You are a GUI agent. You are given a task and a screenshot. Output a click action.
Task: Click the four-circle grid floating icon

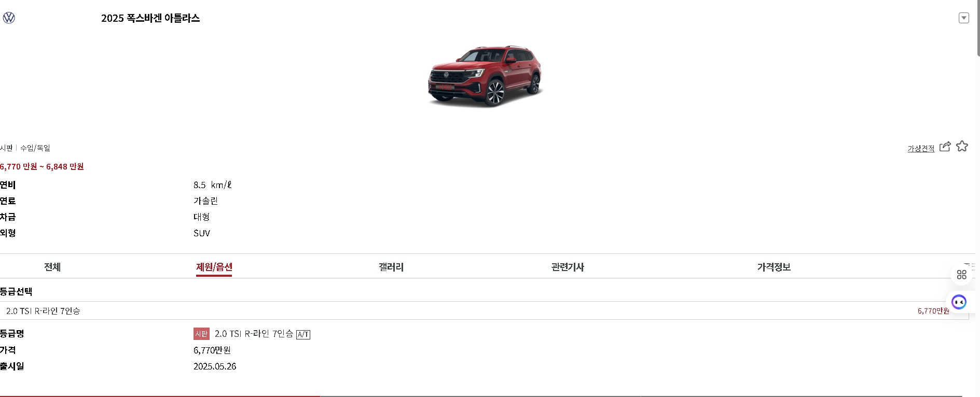point(961,275)
